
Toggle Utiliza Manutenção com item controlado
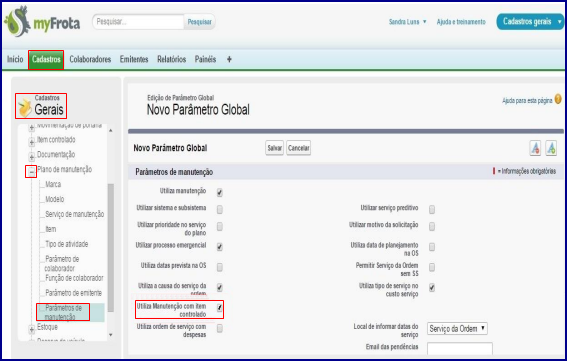click(x=219, y=307)
